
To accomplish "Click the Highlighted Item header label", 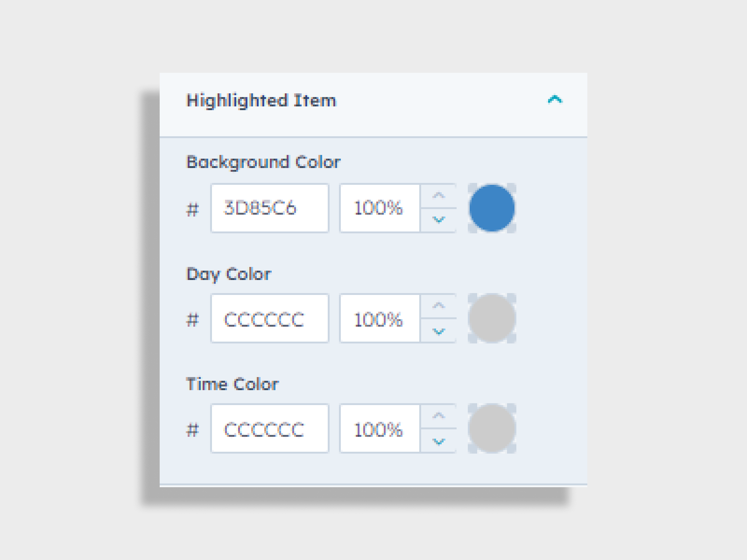I will coord(262,100).
